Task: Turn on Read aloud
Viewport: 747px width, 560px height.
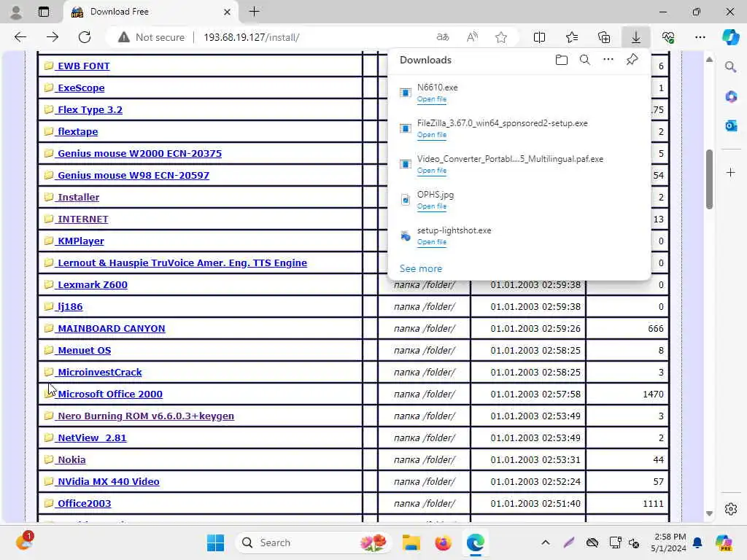Action: tap(472, 37)
